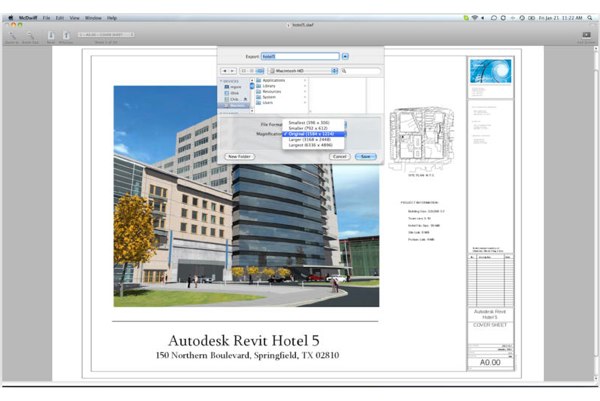Open the Apple menu
Screen dimensions: 600x401
(x=11, y=18)
